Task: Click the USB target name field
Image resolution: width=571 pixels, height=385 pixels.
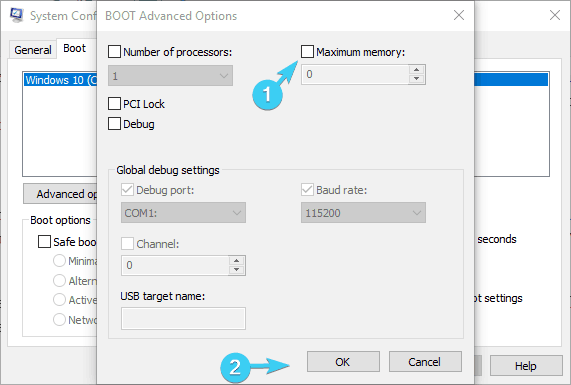Action: (x=183, y=318)
